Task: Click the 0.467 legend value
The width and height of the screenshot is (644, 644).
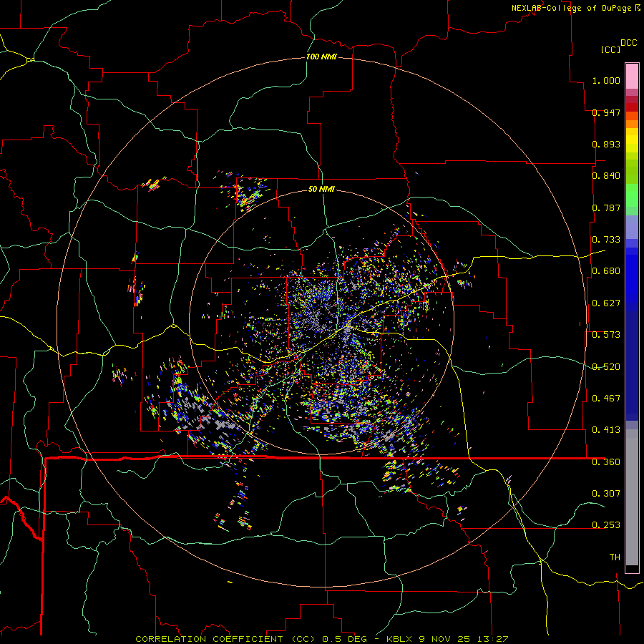Action: (606, 399)
